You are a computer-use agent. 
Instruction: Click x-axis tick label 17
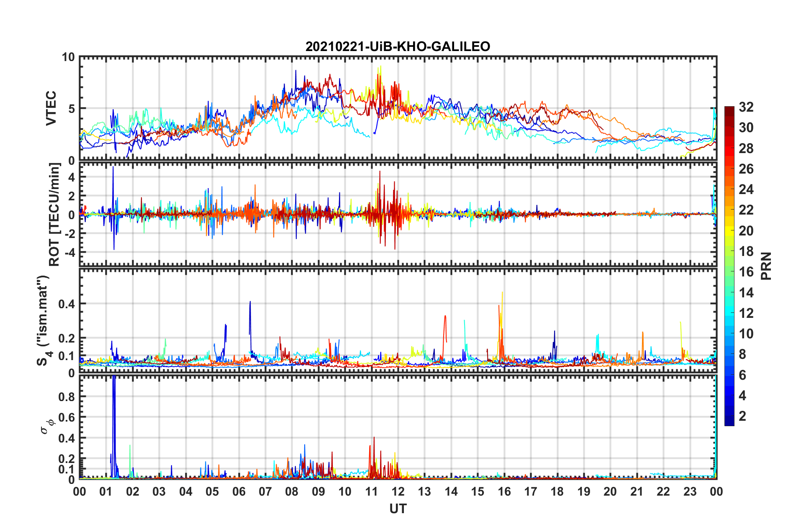click(x=531, y=491)
